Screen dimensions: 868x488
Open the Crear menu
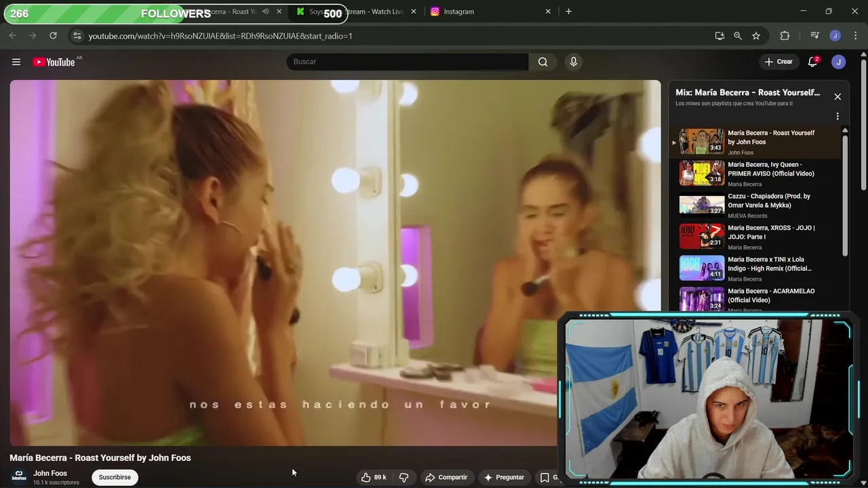(x=778, y=62)
